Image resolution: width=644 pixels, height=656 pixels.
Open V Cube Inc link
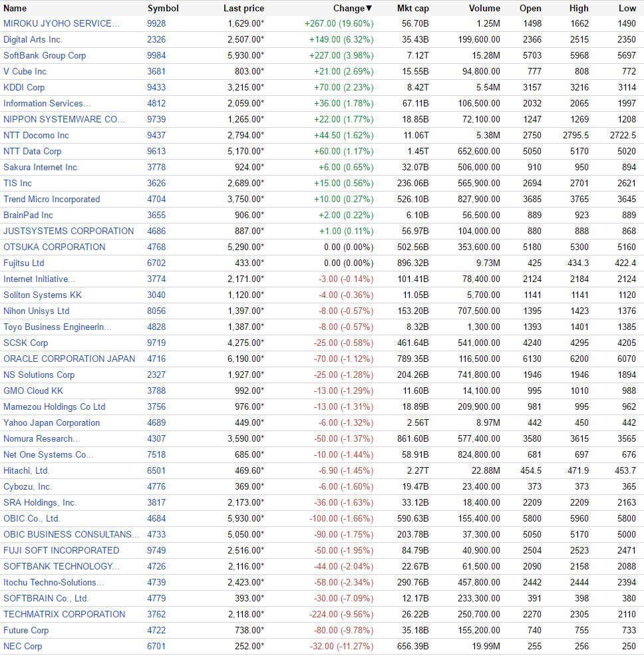25,72
